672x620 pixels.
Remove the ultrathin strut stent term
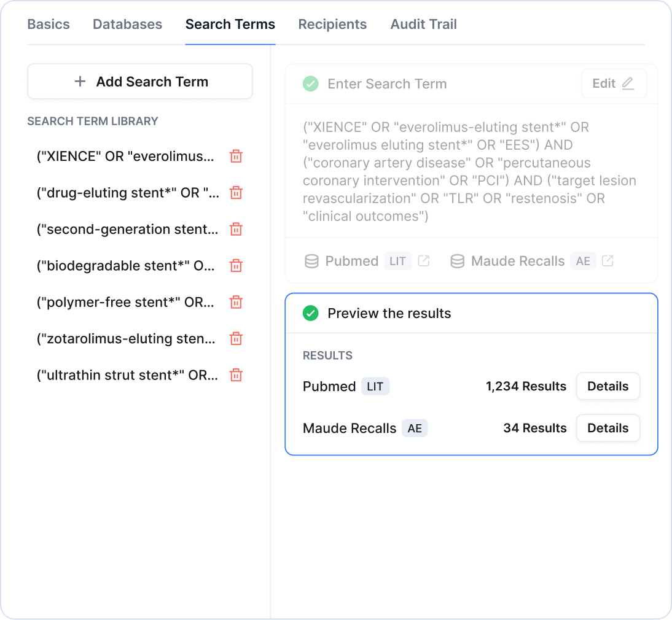(236, 375)
